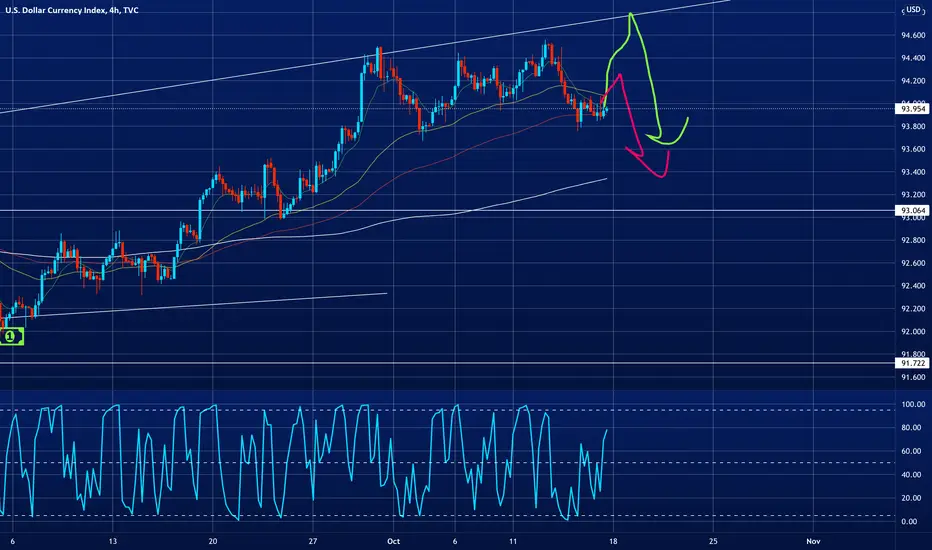
Task: Click the Oct label on time axis
Action: point(393,541)
